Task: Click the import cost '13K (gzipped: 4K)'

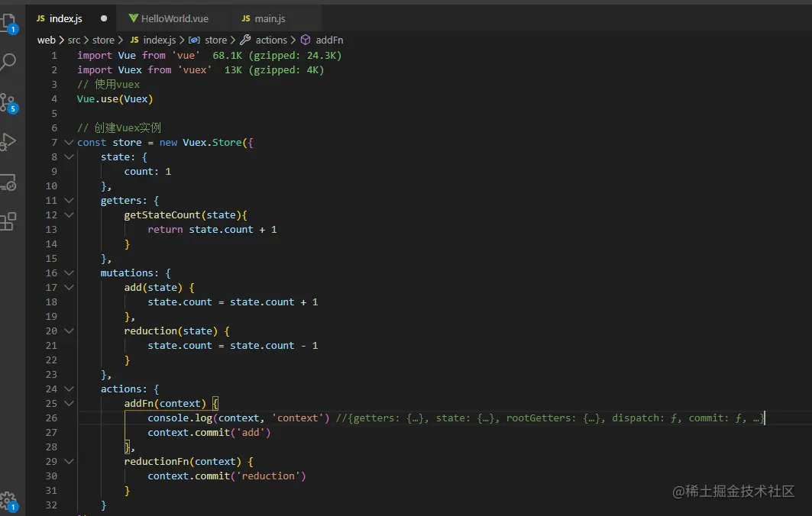Action: click(274, 70)
